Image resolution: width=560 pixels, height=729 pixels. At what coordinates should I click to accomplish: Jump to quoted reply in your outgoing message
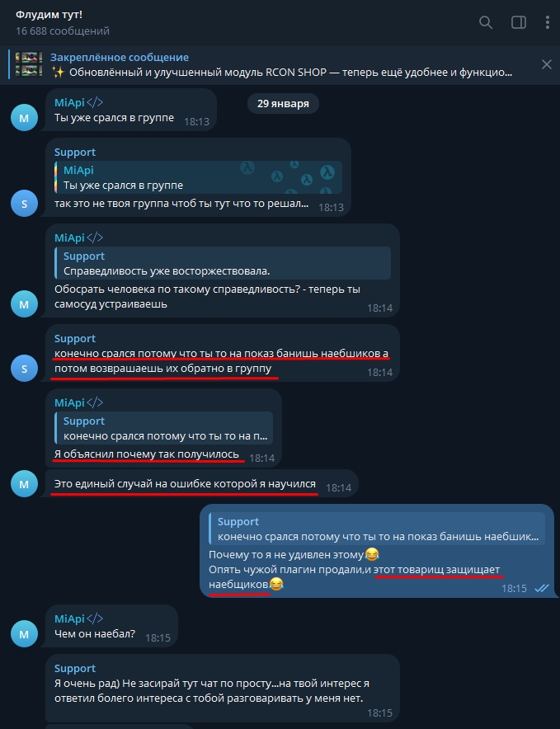(377, 529)
